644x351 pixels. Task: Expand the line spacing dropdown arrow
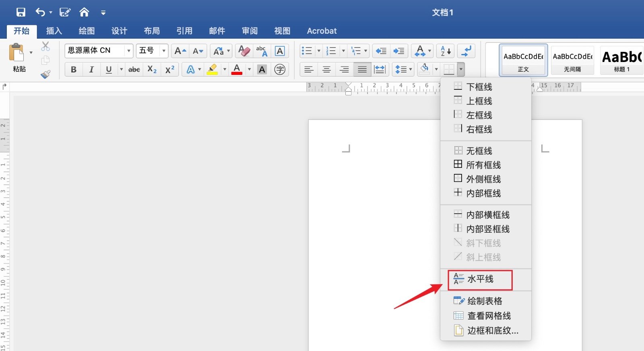410,69
